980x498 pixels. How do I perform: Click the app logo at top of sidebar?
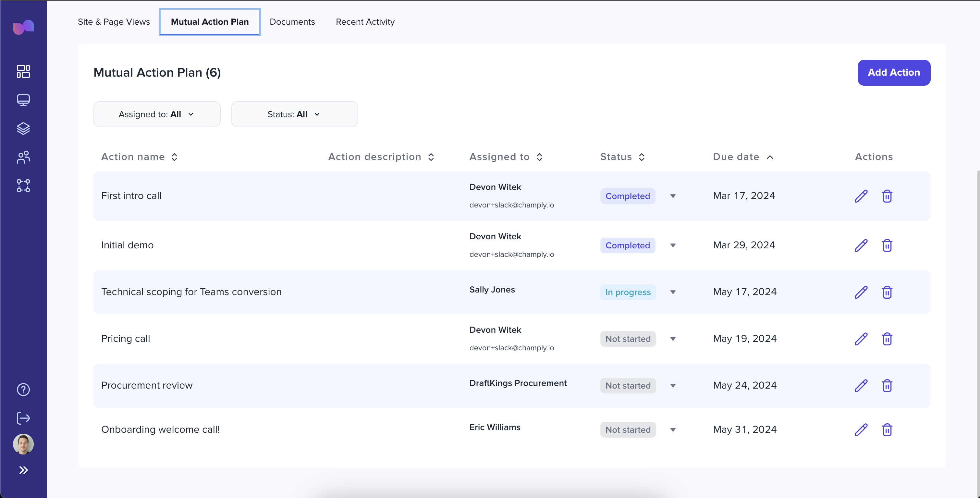tap(23, 27)
